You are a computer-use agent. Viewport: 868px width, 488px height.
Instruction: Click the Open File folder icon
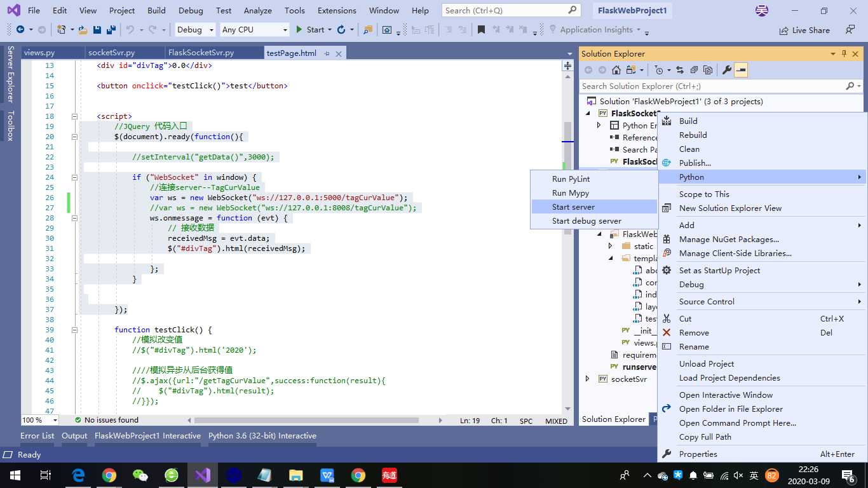(83, 30)
